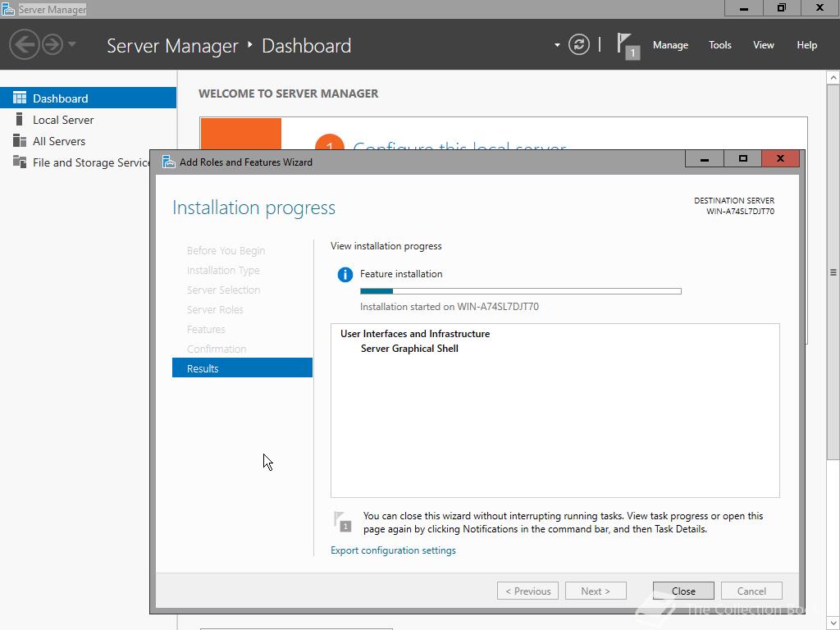Click the notification flag icon in wizard footer note
Screen dimensions: 840x630
tap(342, 522)
